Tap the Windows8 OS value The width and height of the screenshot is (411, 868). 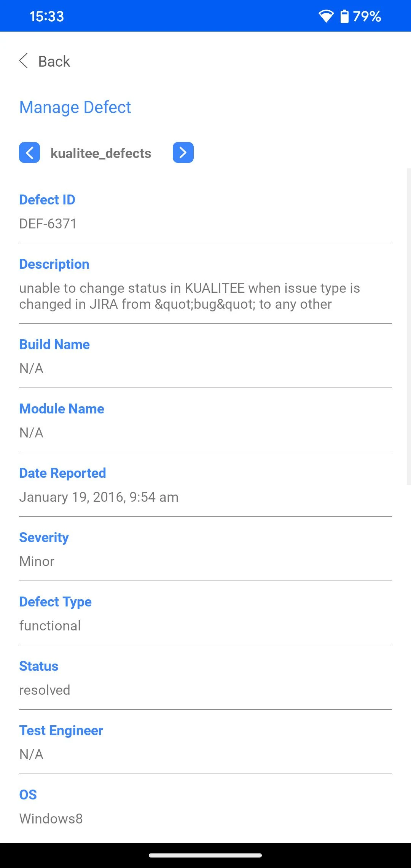click(x=51, y=819)
